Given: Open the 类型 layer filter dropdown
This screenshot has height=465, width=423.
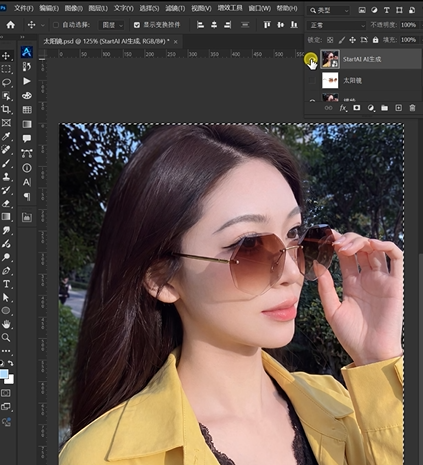Looking at the screenshot, I should tap(329, 10).
